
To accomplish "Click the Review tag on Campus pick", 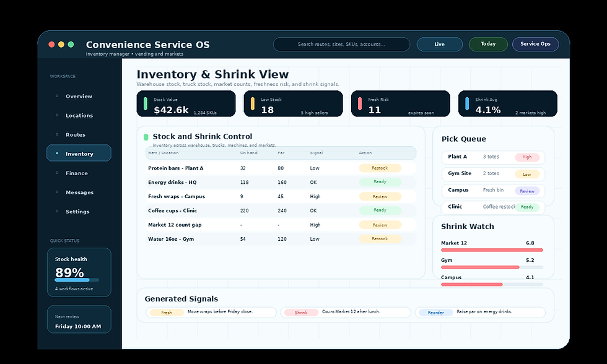I will (x=527, y=191).
